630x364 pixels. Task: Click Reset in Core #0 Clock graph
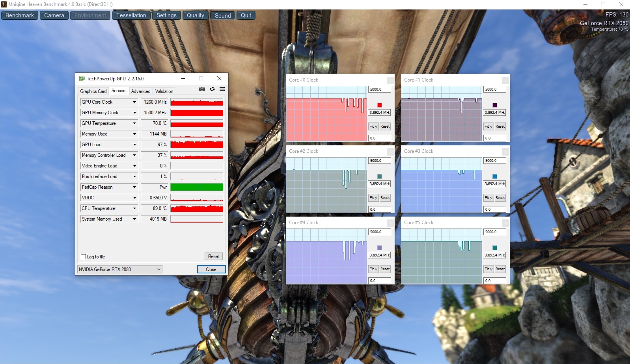pyautogui.click(x=385, y=126)
